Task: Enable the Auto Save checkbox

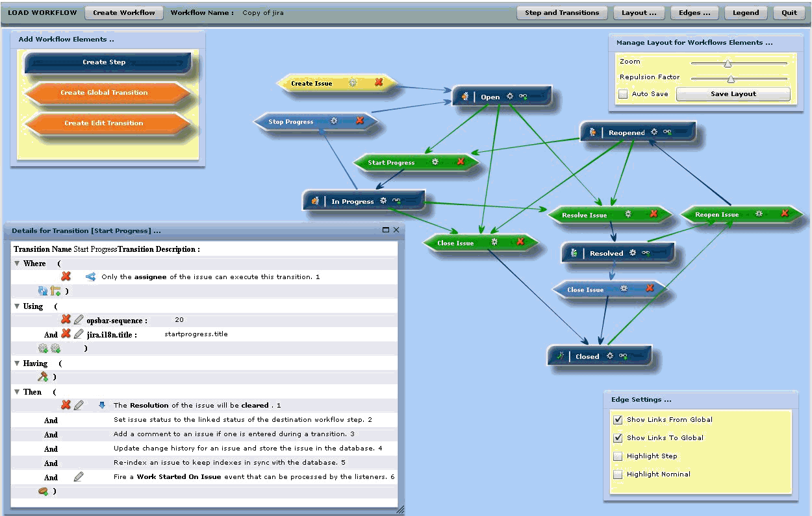Action: point(623,93)
